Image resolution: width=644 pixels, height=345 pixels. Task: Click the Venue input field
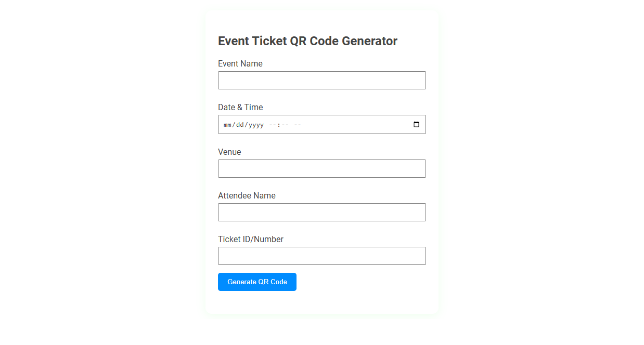(x=321, y=168)
